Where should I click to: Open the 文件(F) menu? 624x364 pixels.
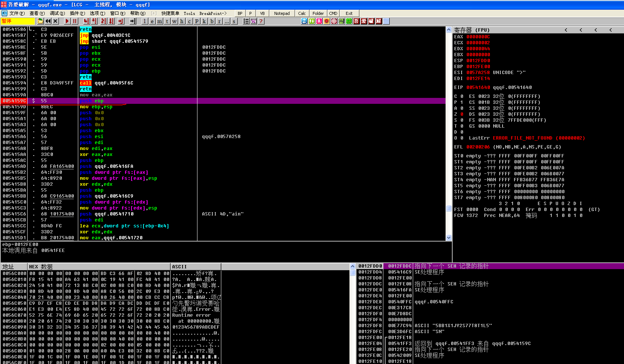(17, 13)
